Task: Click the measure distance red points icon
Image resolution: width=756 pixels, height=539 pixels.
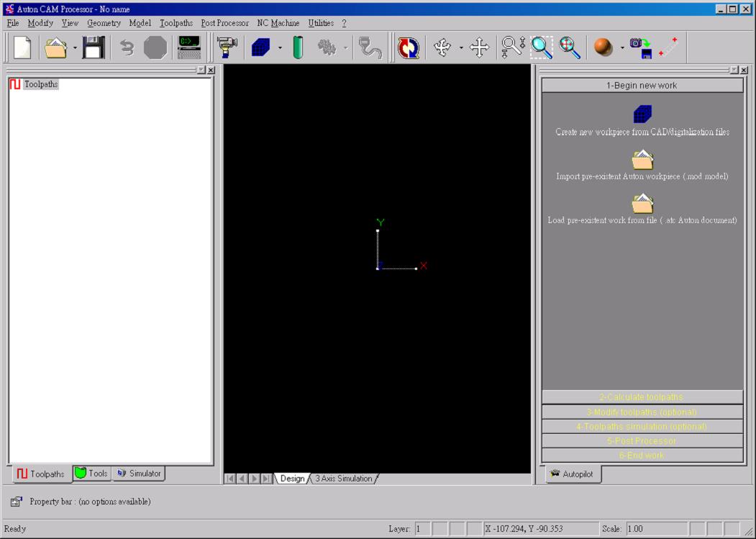Action: (668, 47)
